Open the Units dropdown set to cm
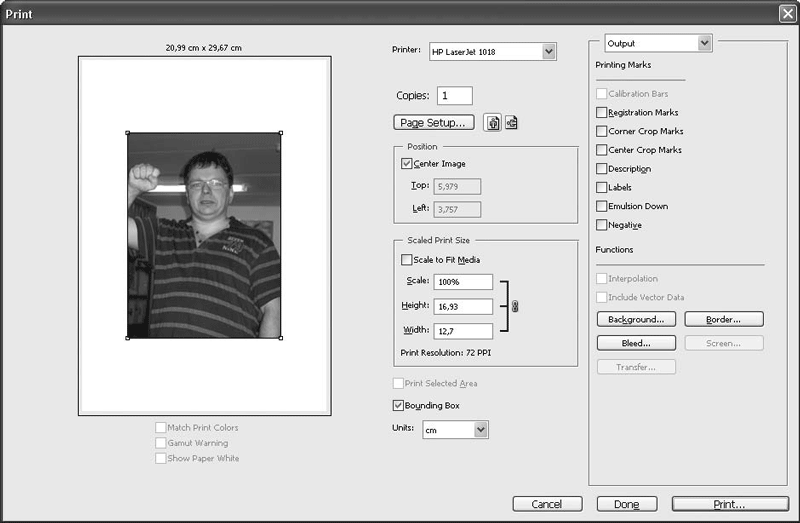Viewport: 800px width, 523px height. click(x=481, y=429)
